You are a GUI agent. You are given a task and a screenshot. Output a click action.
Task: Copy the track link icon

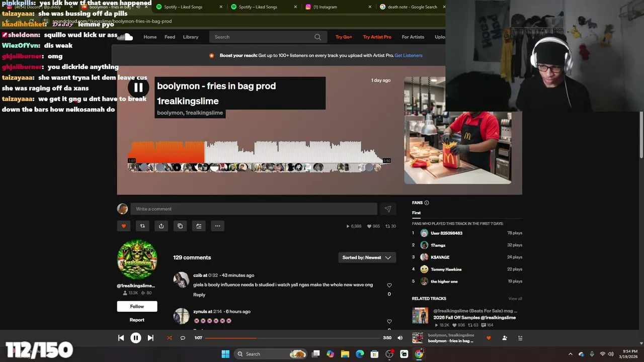coord(180,226)
